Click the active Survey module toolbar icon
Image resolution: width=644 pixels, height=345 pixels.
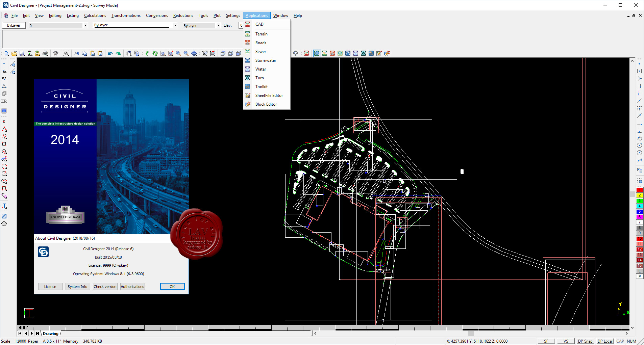coord(317,53)
